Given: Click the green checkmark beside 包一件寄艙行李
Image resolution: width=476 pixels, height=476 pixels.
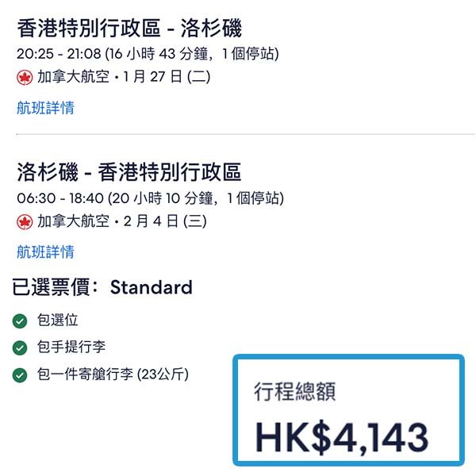Looking at the screenshot, I should click(x=20, y=374).
